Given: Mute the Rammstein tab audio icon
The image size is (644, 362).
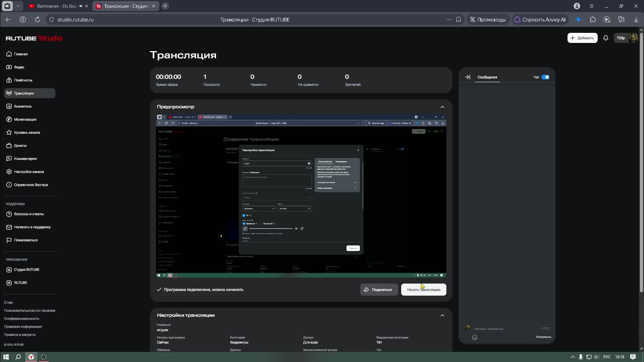Looking at the screenshot, I should 81,6.
